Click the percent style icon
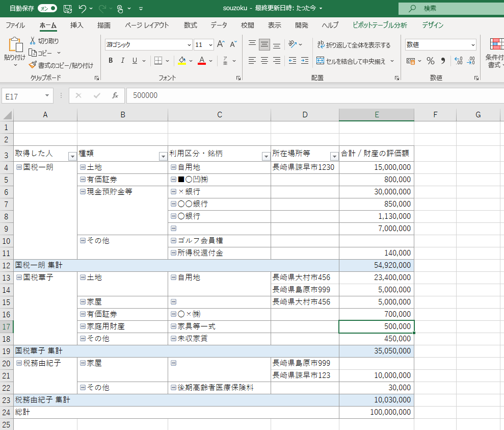Viewport: 504px width, 430px height. 431,61
